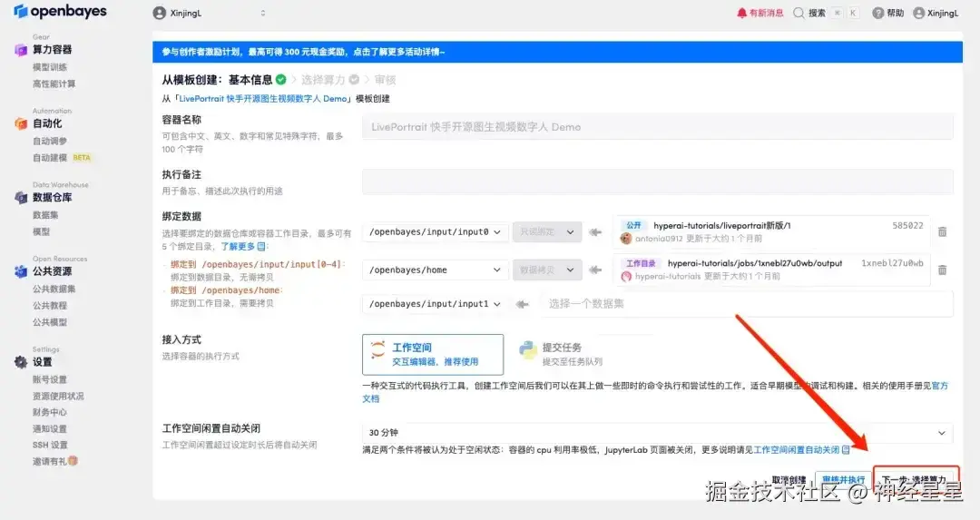Open the 公共资源 sidebar icon
Image resolution: width=980 pixels, height=520 pixels.
click(x=21, y=271)
